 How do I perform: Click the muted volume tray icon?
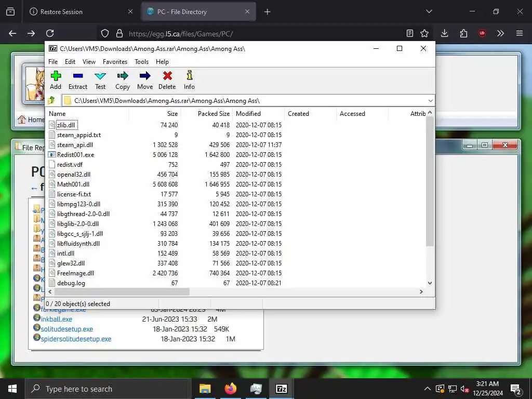pos(464,389)
